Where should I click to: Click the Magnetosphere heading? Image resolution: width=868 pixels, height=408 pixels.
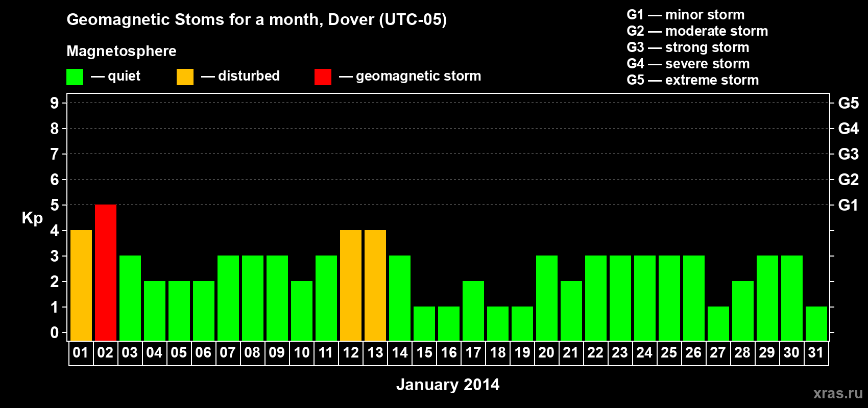[122, 52]
